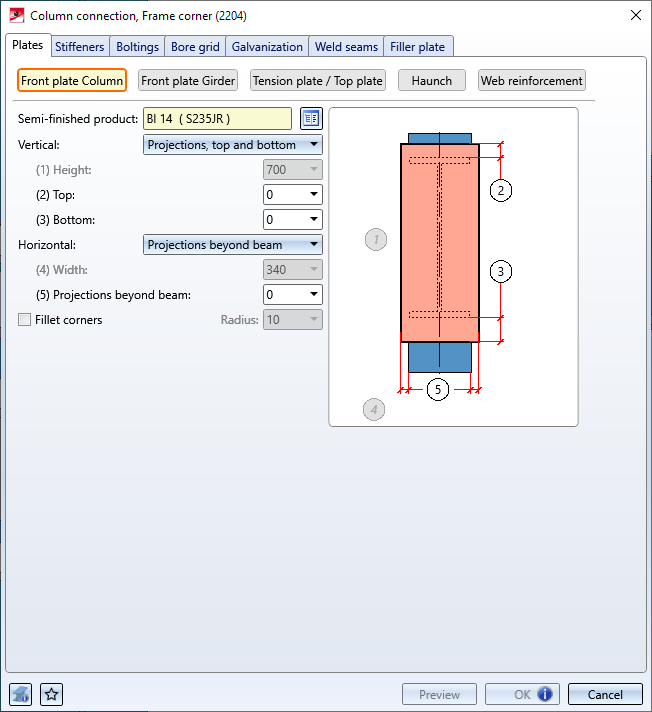Expand the (5) Projections beyond beam dropdown
This screenshot has height=712, width=652.
[314, 294]
